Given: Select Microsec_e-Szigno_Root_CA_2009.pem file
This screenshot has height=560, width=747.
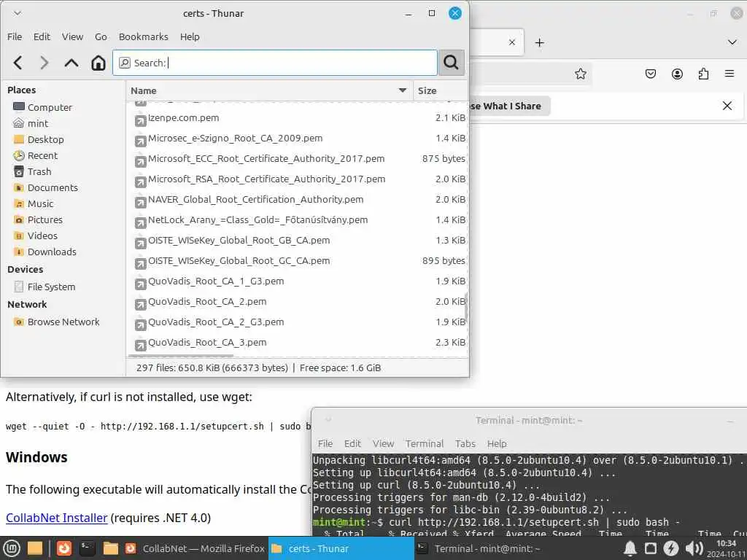Looking at the screenshot, I should pos(235,139).
